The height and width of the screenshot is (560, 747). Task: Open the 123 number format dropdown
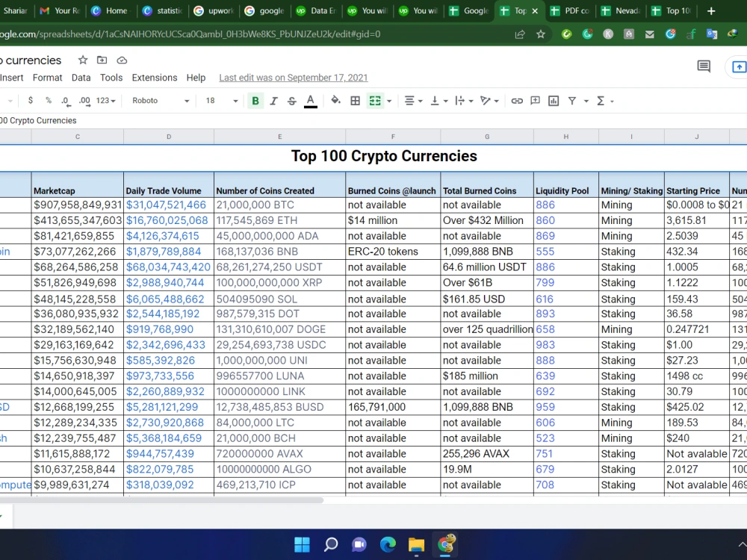[106, 101]
